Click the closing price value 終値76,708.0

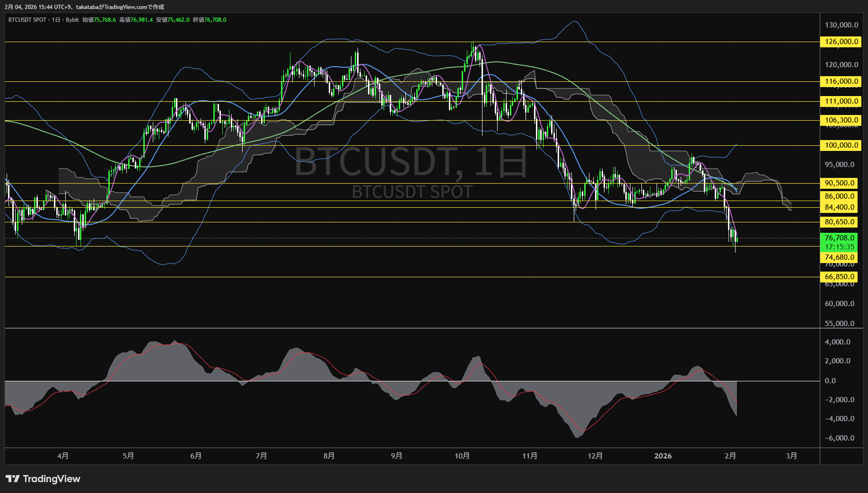pyautogui.click(x=210, y=20)
